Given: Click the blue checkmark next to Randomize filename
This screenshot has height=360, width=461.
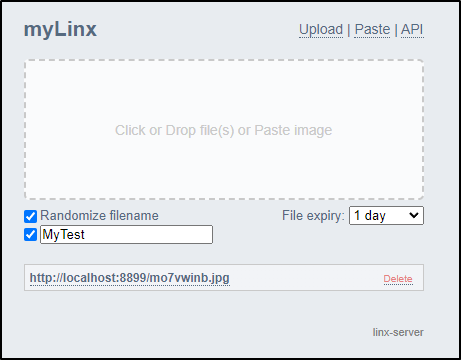Looking at the screenshot, I should click(x=30, y=216).
